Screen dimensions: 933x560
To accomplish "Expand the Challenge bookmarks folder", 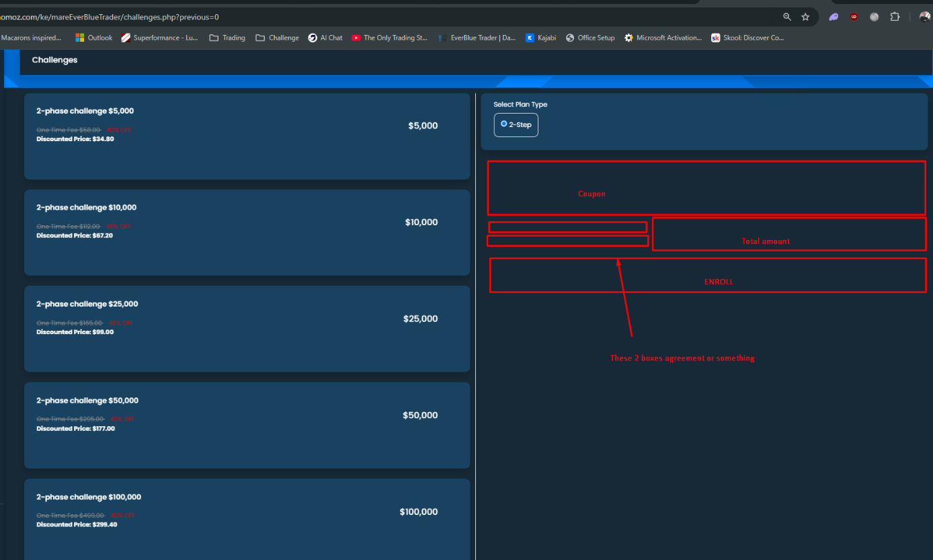I will point(277,38).
